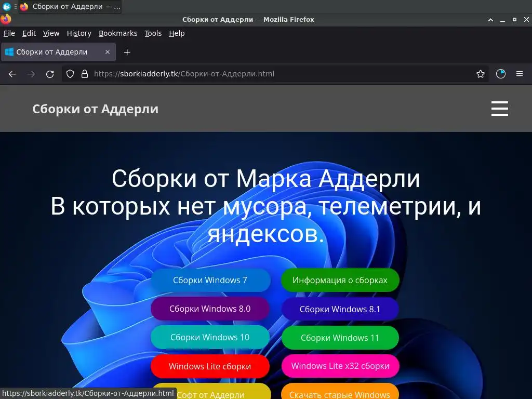This screenshot has width=532, height=399.
Task: Select the Сборки от Аддерли browser tab
Action: coord(58,52)
